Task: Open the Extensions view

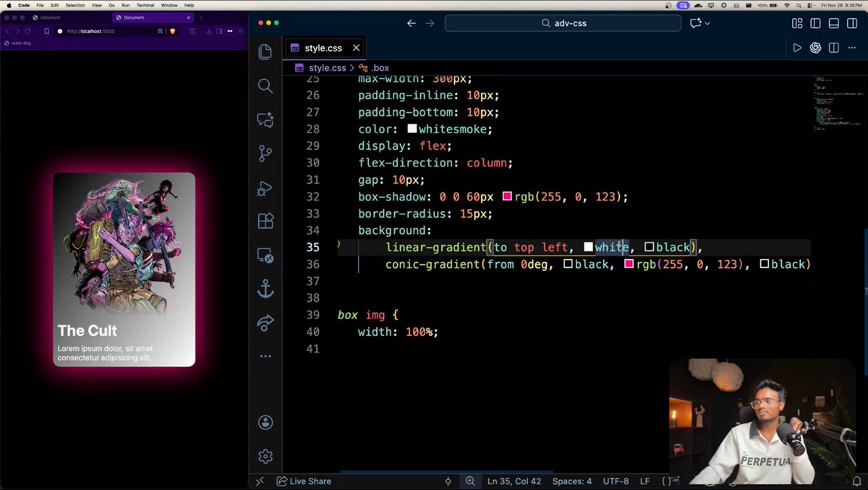Action: point(265,221)
